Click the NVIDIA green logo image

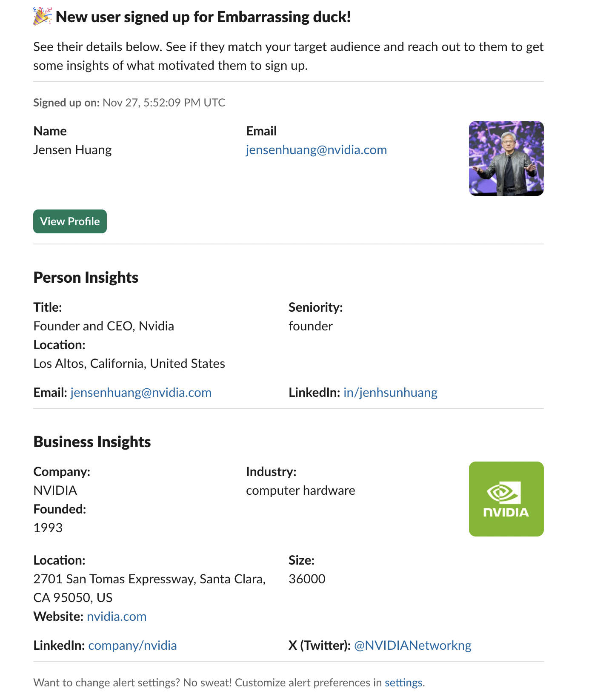click(x=506, y=499)
